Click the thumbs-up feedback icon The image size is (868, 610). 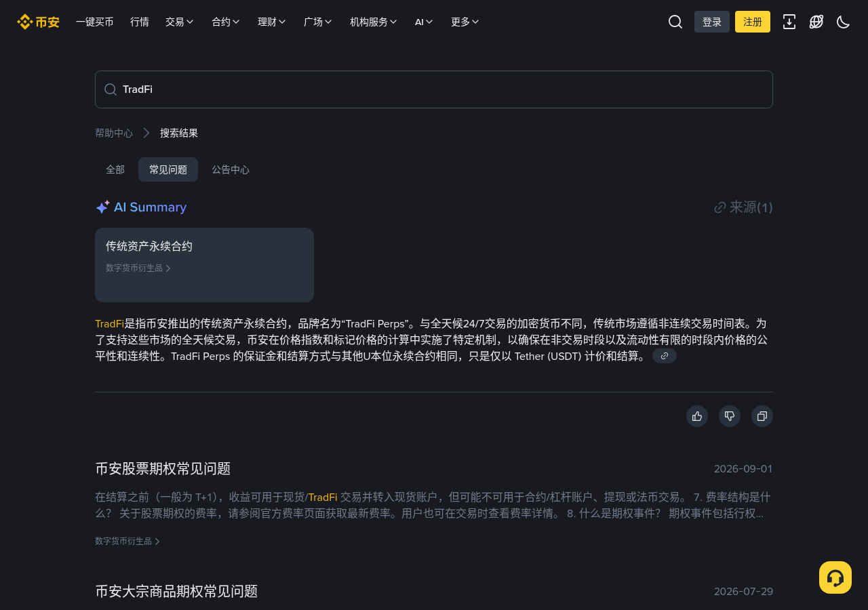point(697,416)
